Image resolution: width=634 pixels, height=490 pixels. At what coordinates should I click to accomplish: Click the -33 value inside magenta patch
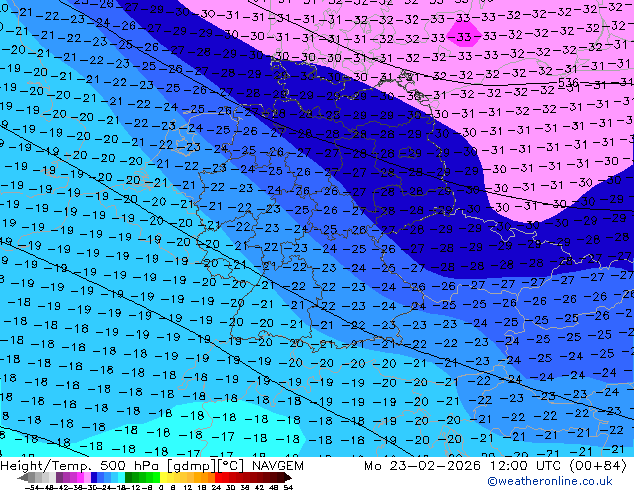(x=463, y=37)
